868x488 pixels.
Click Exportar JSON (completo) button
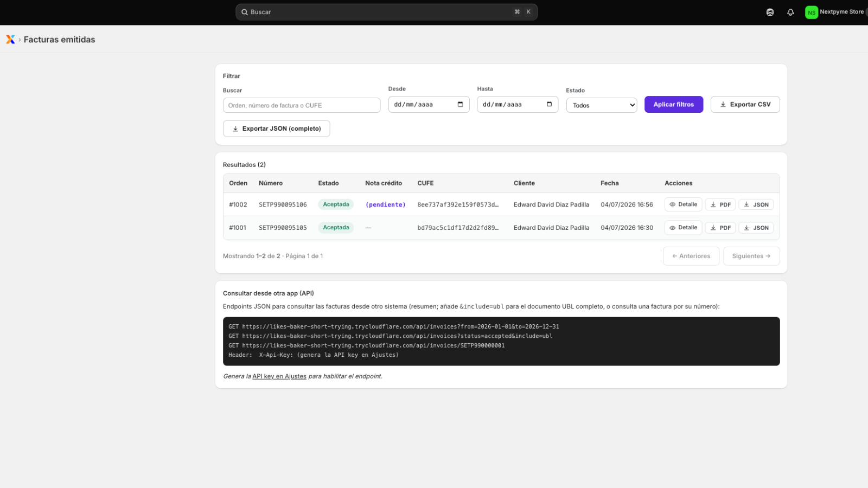[x=277, y=129]
